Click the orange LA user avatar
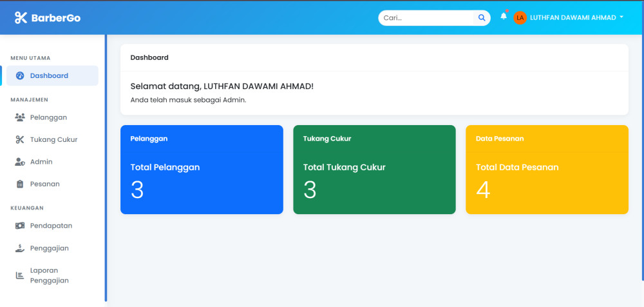 (520, 17)
